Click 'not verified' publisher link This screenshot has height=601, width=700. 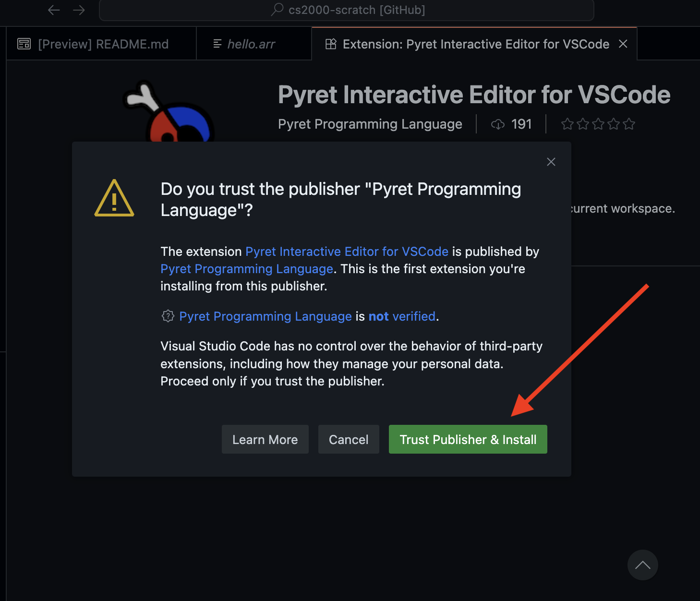tap(402, 316)
